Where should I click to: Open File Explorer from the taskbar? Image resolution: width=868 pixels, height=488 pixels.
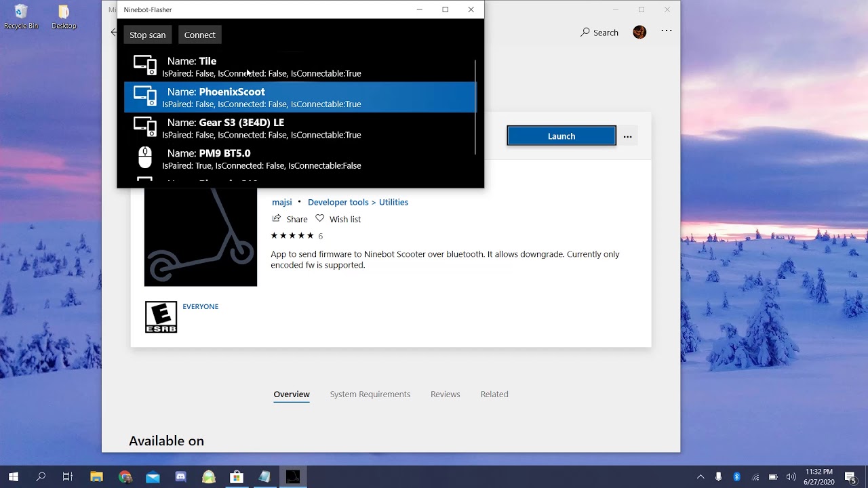(x=96, y=477)
